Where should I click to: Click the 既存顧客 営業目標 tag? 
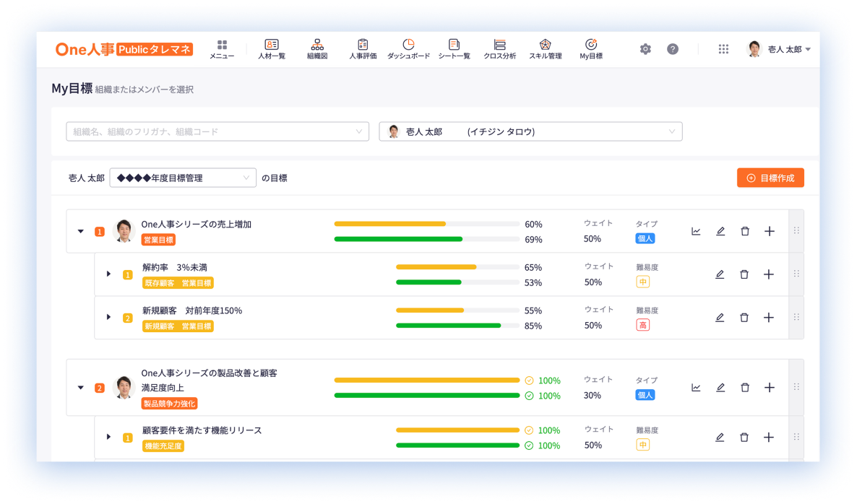coord(178,283)
